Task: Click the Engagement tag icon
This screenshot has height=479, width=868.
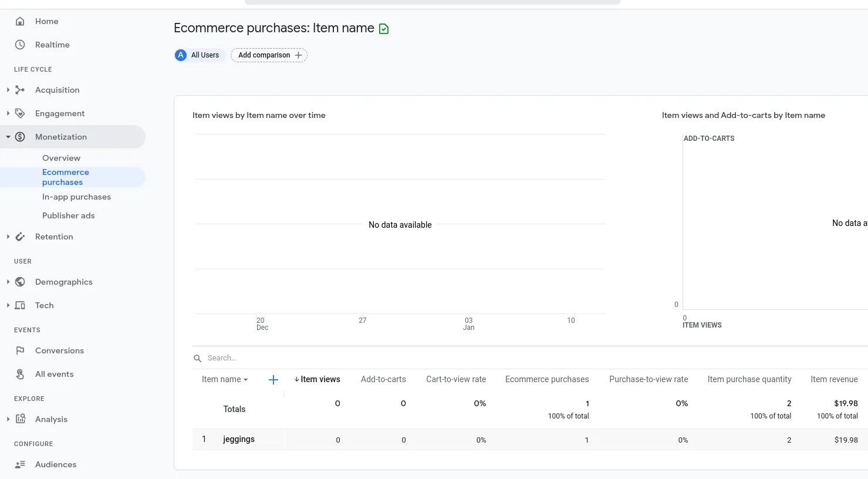Action: point(20,113)
